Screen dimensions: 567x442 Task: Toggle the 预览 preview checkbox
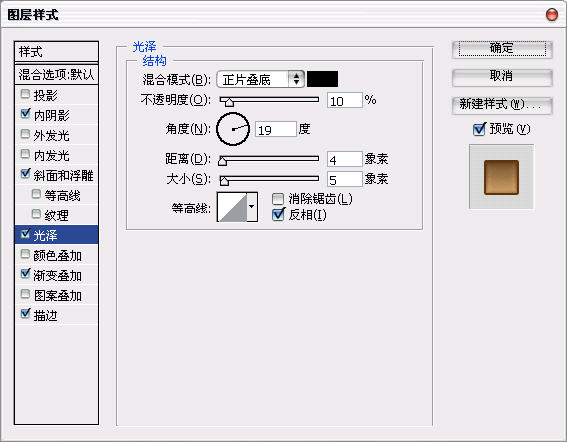(x=479, y=129)
